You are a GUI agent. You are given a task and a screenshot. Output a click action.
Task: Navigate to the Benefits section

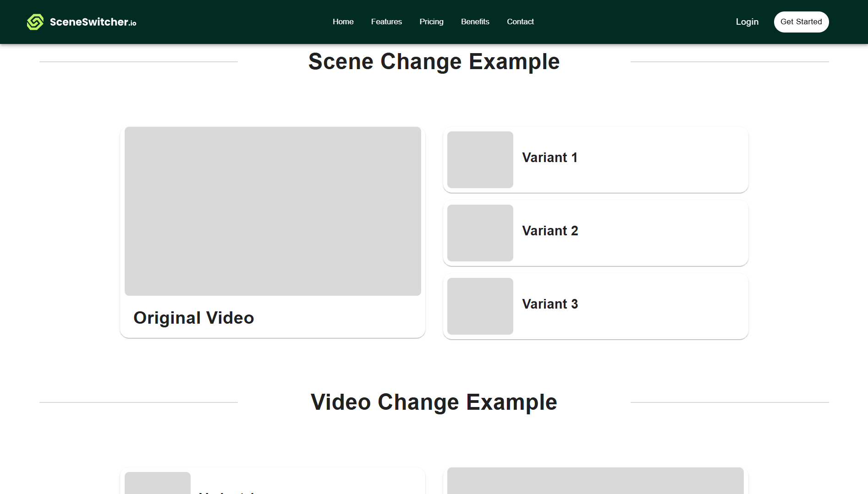[475, 22]
